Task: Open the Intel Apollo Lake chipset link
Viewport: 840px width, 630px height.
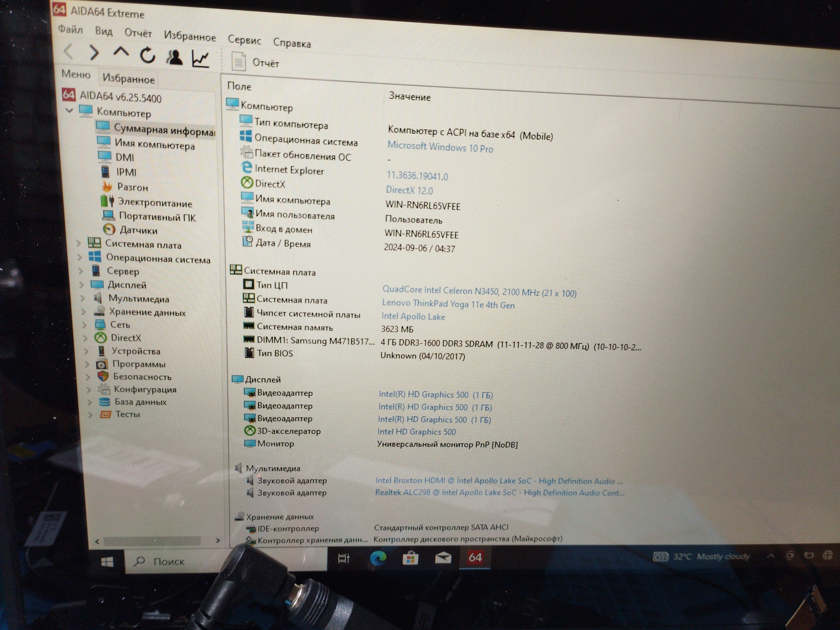Action: pyautogui.click(x=413, y=316)
